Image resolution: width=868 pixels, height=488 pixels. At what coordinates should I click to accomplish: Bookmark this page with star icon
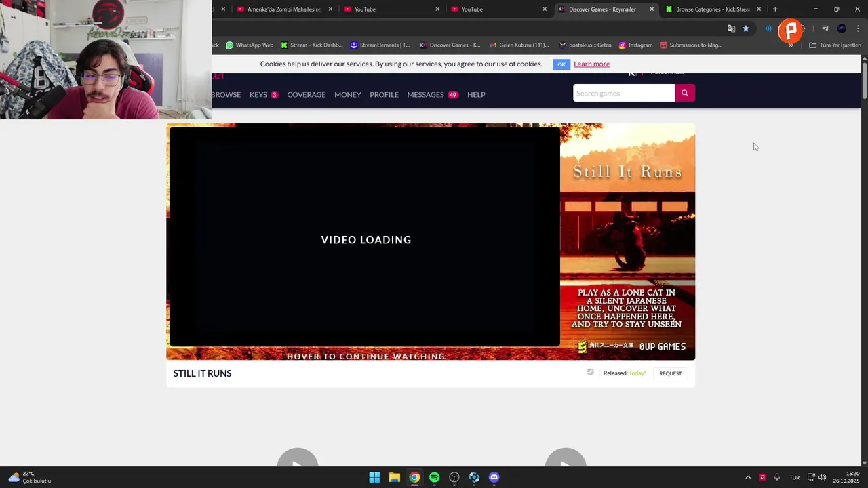[x=746, y=28]
